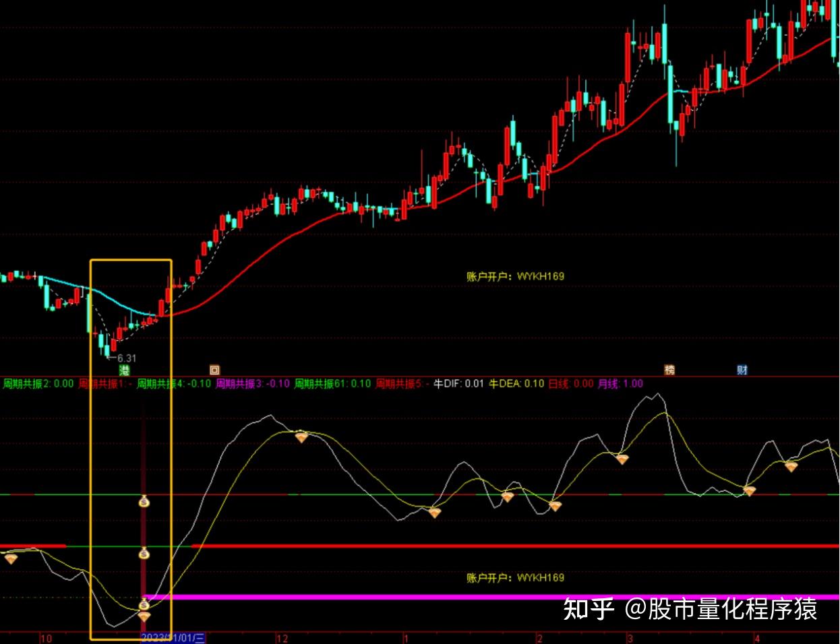This screenshot has height=644, width=840.
Task: Click the month 2 label on the time axis
Action: tap(539, 638)
